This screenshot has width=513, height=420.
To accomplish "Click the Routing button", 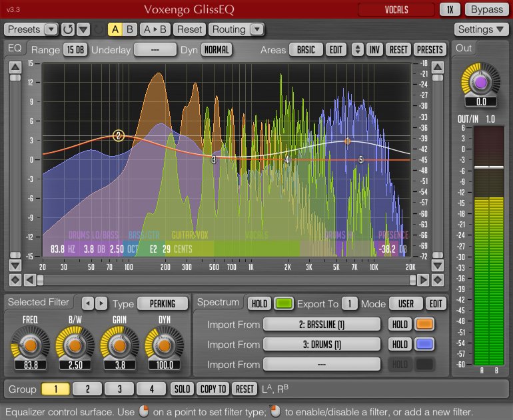I will tap(229, 29).
